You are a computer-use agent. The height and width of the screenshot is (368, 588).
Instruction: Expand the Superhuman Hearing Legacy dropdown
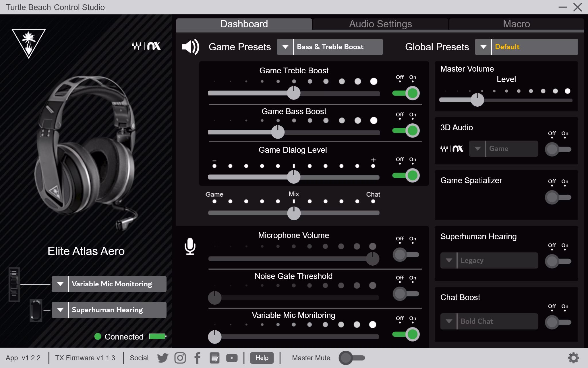coord(448,260)
